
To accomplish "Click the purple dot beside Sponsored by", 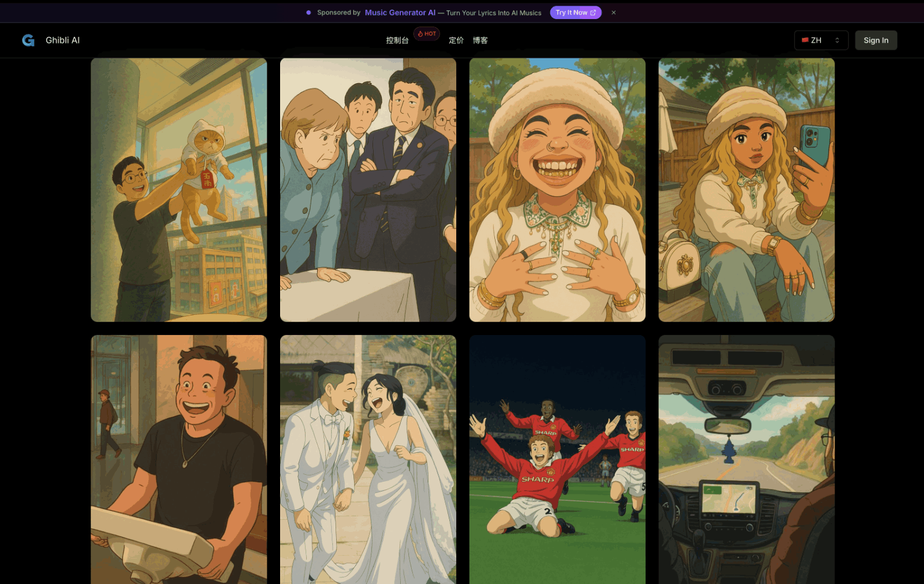I will coord(309,13).
